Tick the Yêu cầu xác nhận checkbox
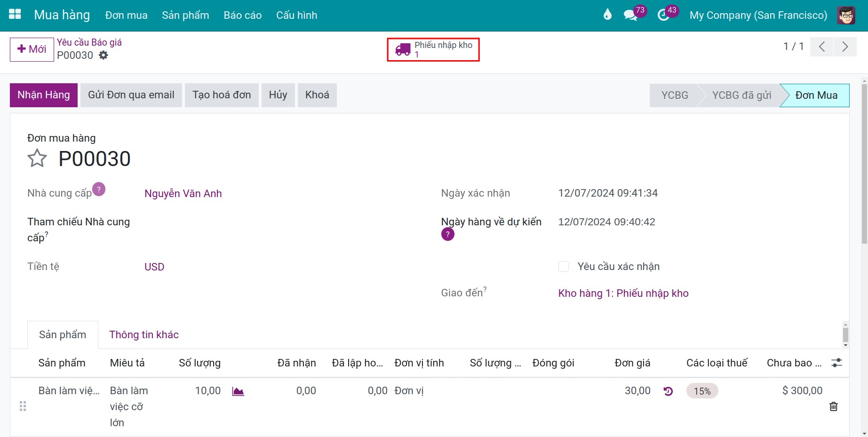The width and height of the screenshot is (868, 437). pyautogui.click(x=564, y=267)
